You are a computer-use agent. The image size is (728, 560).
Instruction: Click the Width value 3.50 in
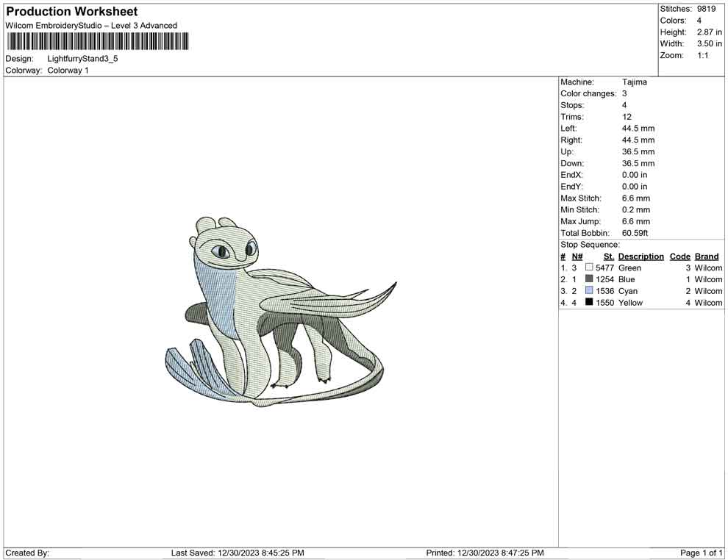pyautogui.click(x=709, y=43)
